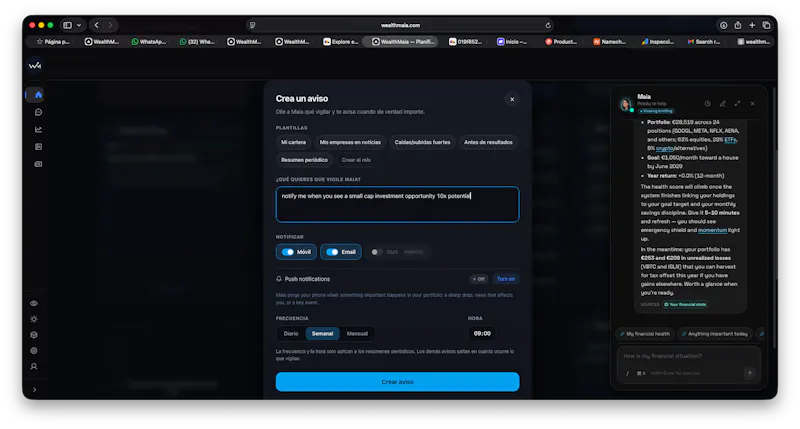Click the Viewing briefing status badge
The image size is (800, 429).
(x=657, y=111)
